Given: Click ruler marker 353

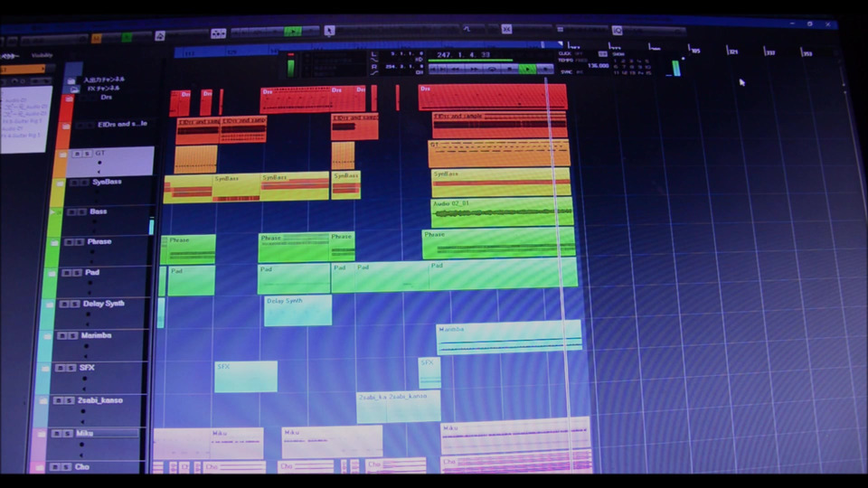Looking at the screenshot, I should (x=806, y=53).
